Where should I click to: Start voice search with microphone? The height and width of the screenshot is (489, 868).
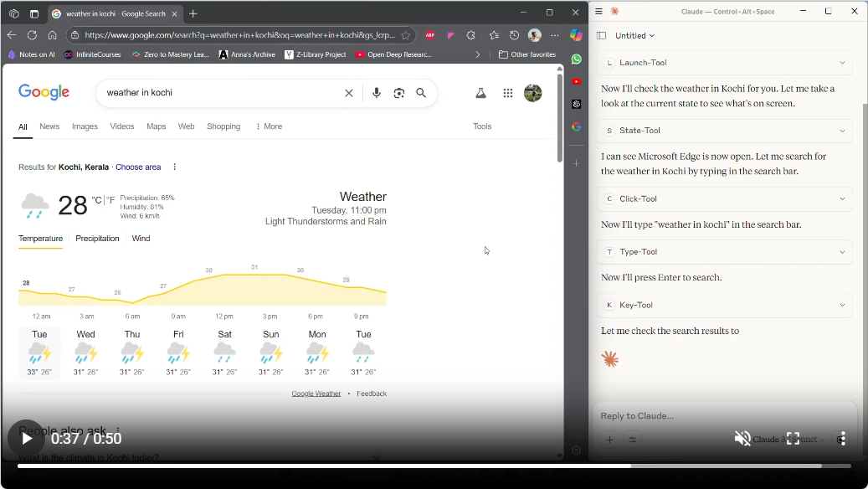tap(377, 92)
